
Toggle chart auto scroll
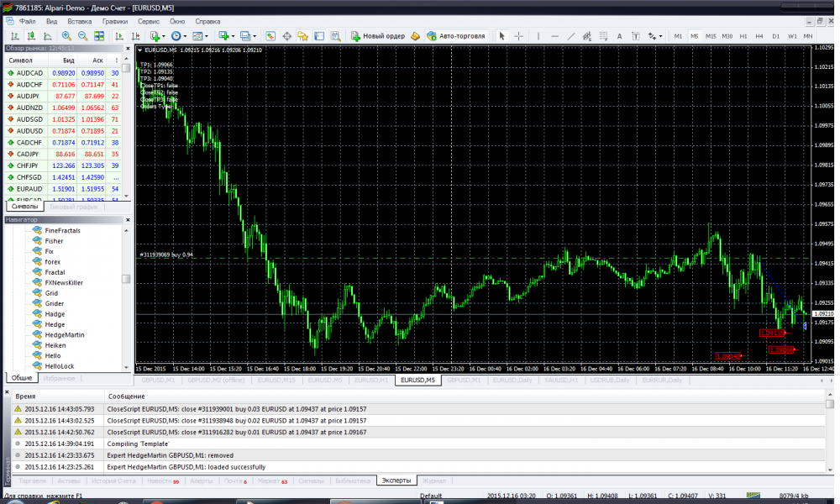119,36
